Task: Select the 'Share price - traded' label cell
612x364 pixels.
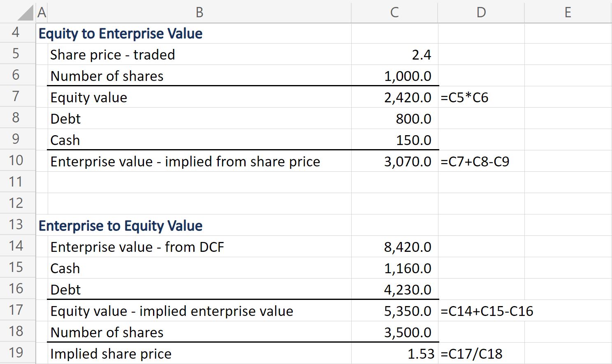Action: click(113, 55)
